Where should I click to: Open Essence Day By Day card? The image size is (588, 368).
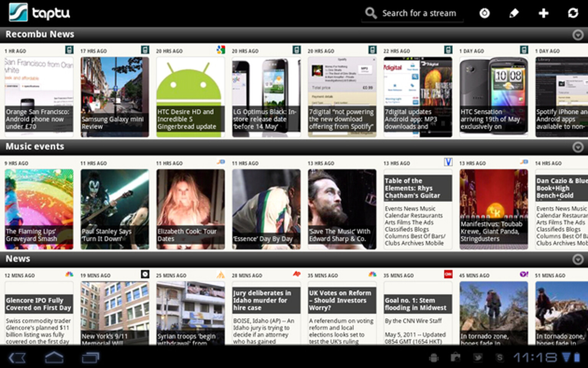(266, 209)
